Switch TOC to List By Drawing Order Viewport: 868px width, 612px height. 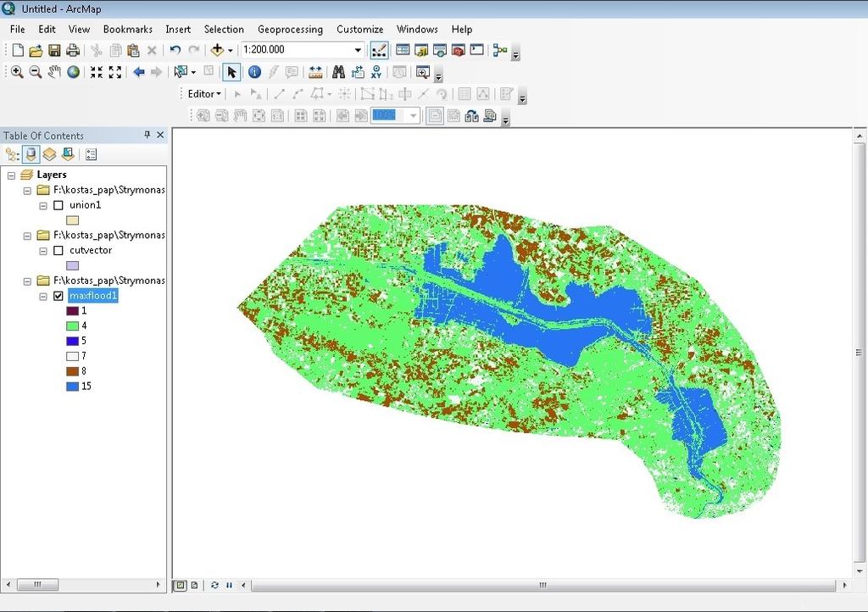point(12,154)
